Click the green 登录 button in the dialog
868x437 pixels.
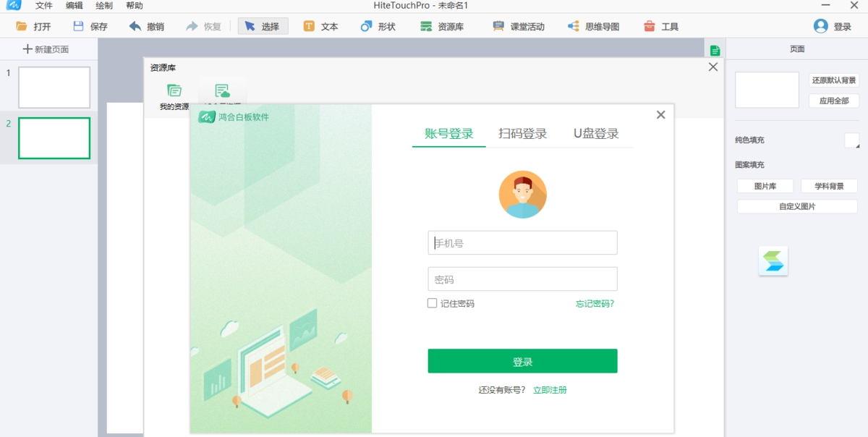pos(522,361)
